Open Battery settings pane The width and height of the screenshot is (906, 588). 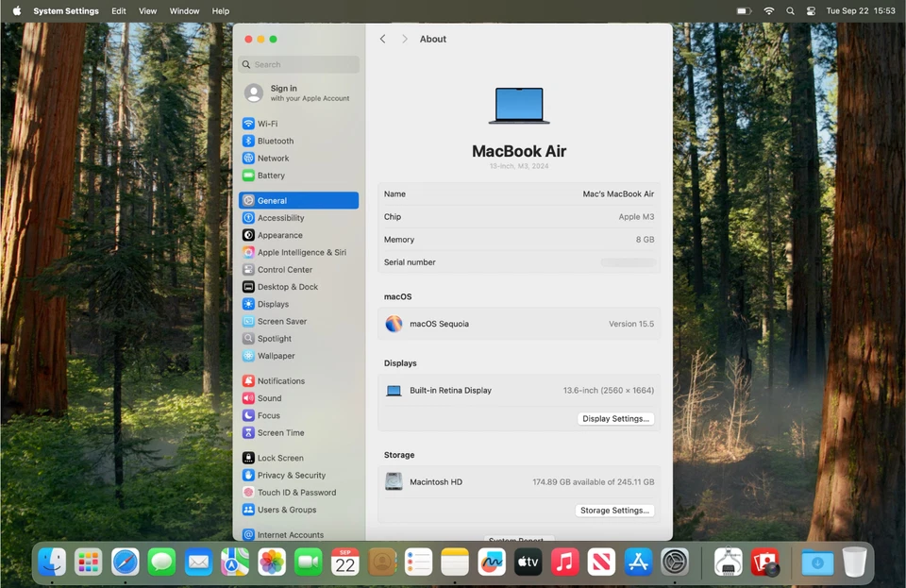point(298,176)
